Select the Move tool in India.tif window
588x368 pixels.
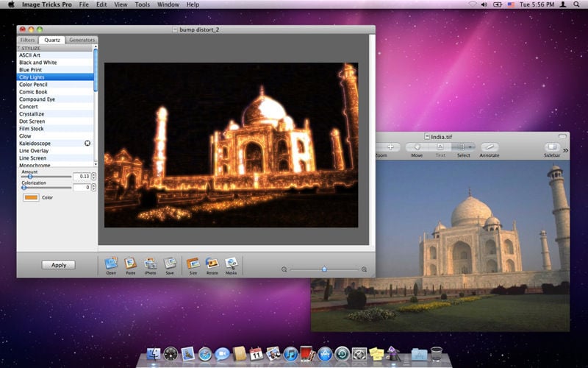pos(417,146)
